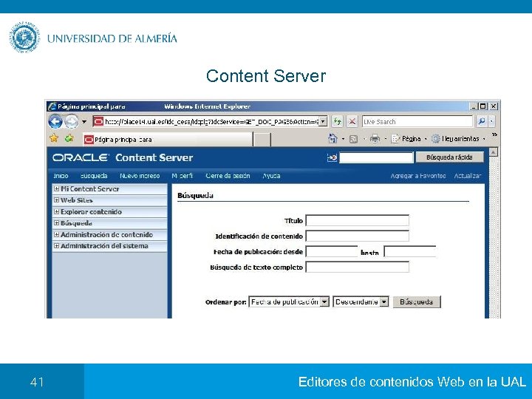Click Cierre de sesión menu item

(228, 176)
